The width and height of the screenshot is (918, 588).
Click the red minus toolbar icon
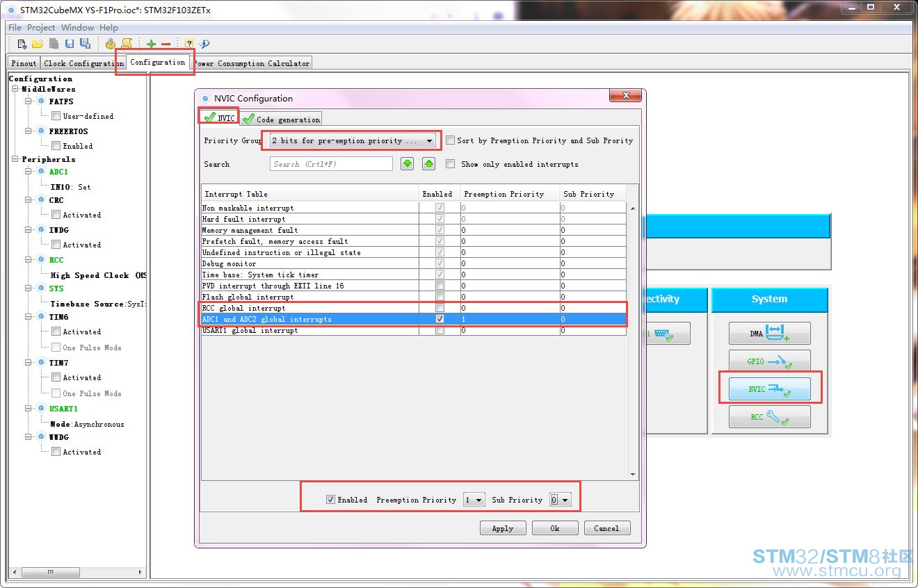pos(166,44)
